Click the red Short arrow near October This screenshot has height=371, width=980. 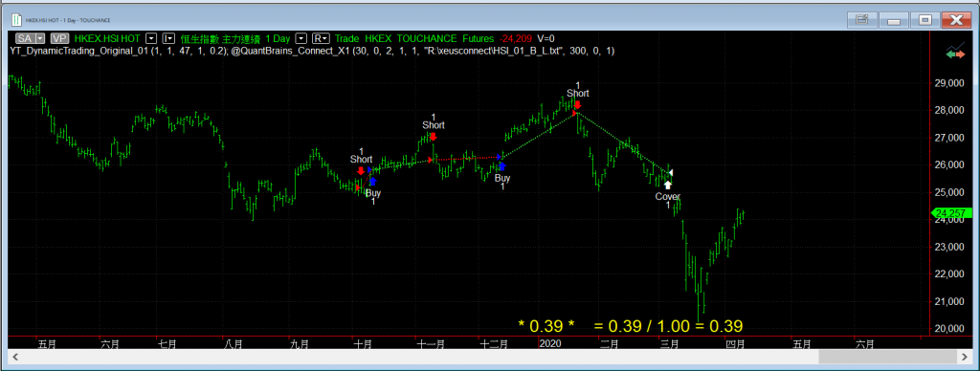click(361, 170)
